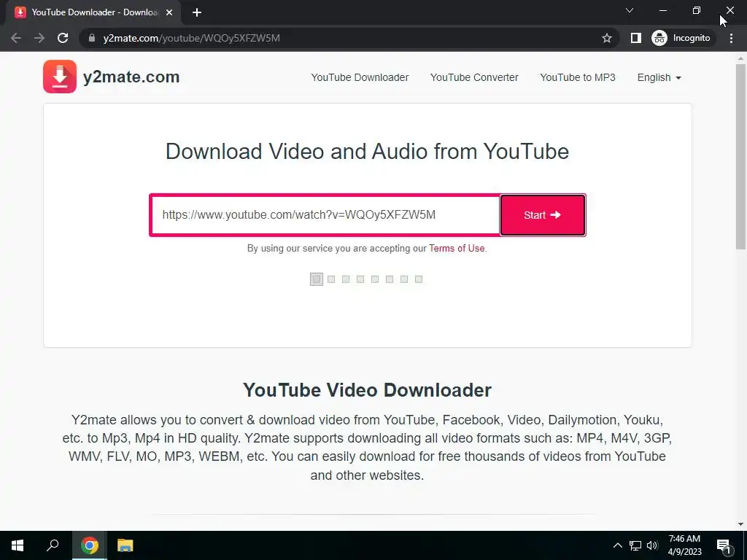
Task: View site info via padlock icon
Action: [92, 38]
